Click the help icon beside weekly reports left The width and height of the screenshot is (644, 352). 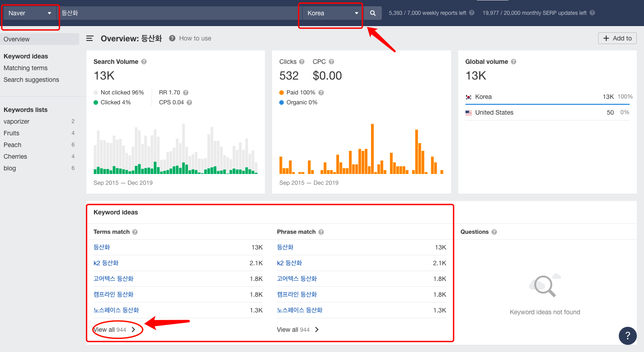pyautogui.click(x=472, y=13)
